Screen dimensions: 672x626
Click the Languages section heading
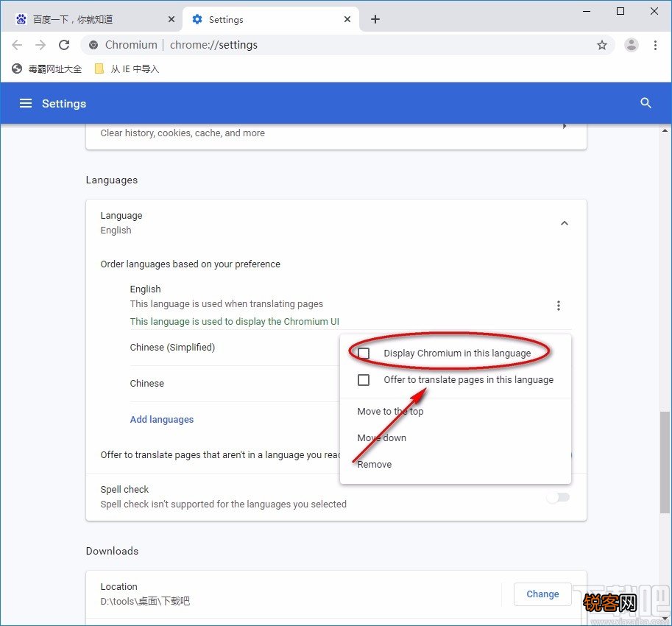coord(111,180)
